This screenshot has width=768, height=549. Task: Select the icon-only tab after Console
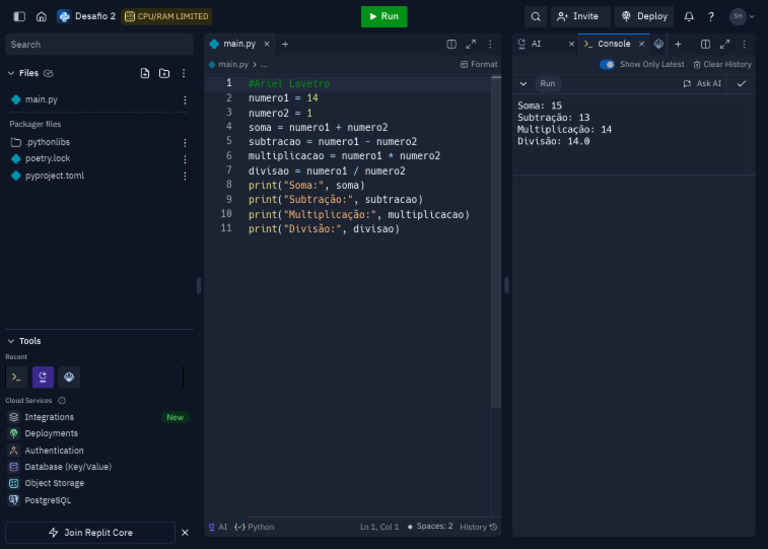[659, 44]
